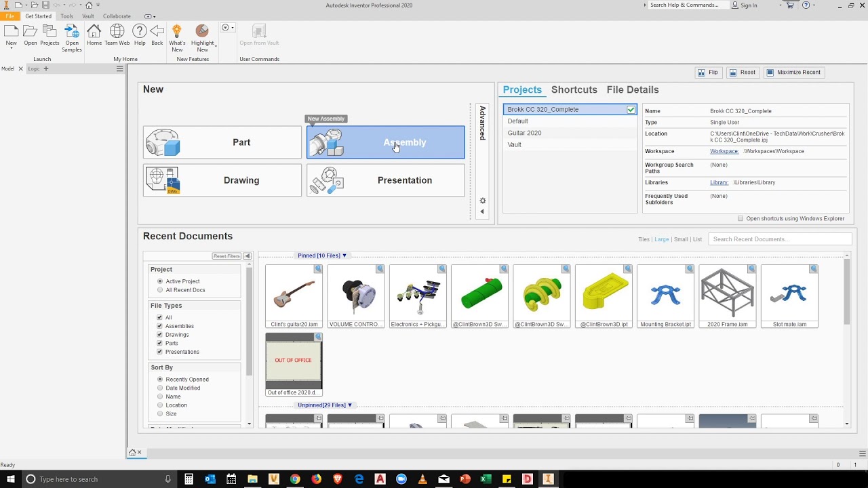This screenshot has width=868, height=488.
Task: Select the Vault project
Action: [x=570, y=144]
